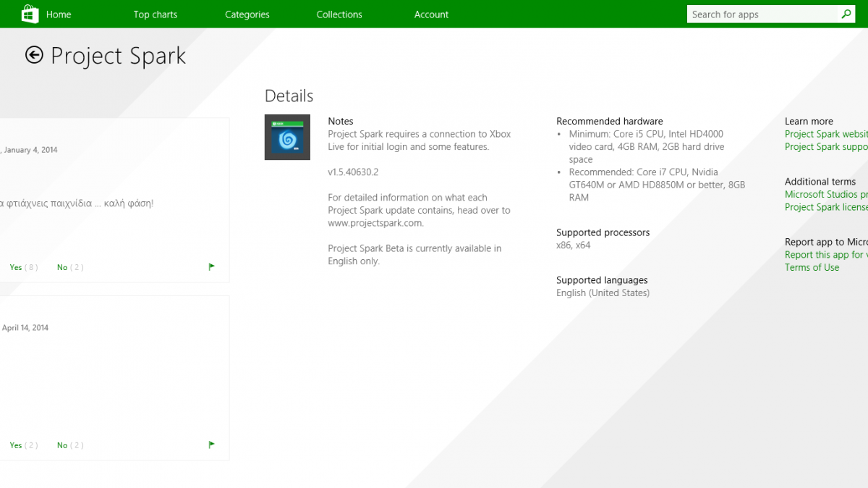Click the Minimum: Core i5 CPU requirement
This screenshot has height=488, width=868.
pos(646,147)
